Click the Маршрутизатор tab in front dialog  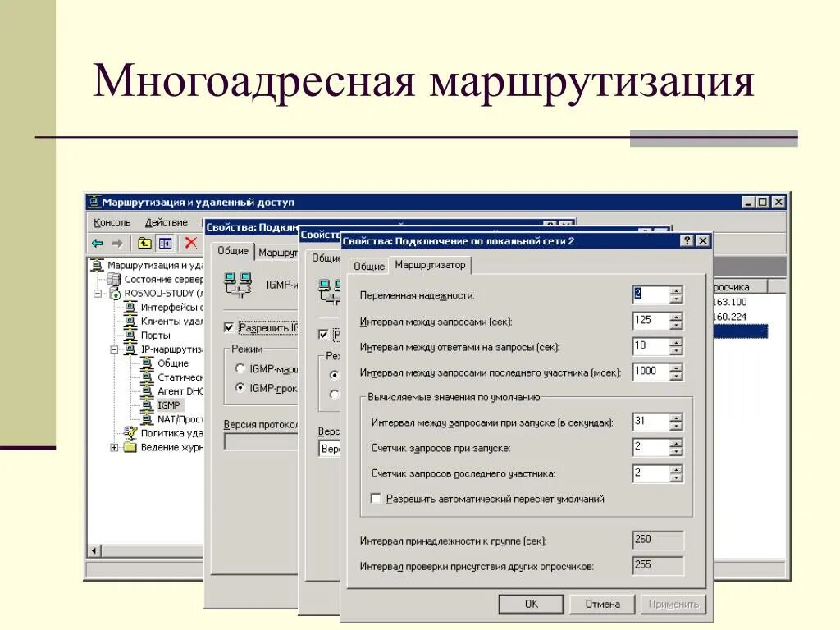pyautogui.click(x=430, y=265)
